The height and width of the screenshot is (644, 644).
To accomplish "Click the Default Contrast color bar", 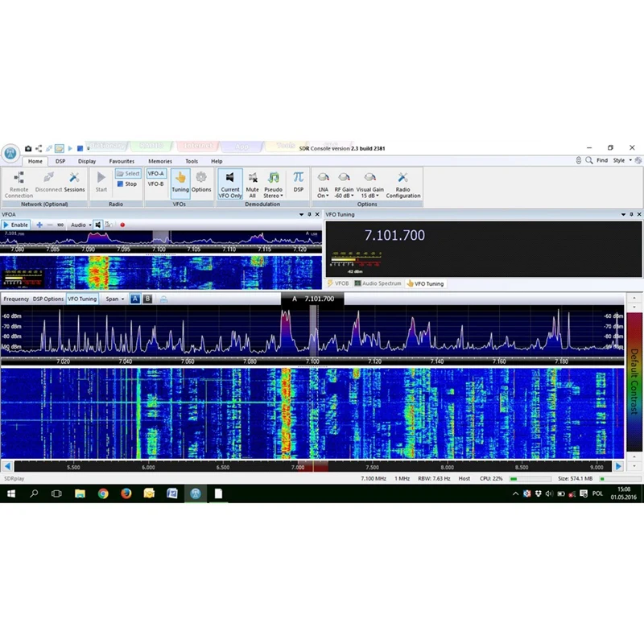I will pos(634,382).
